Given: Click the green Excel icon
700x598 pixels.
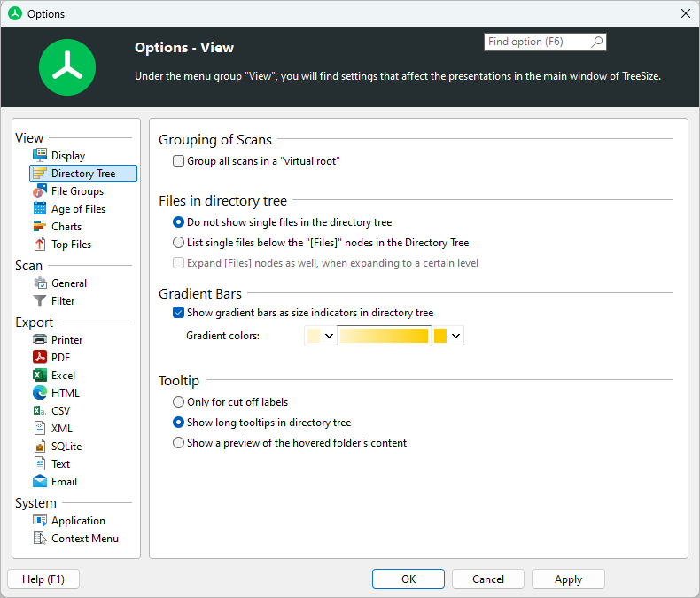Looking at the screenshot, I should pos(40,375).
